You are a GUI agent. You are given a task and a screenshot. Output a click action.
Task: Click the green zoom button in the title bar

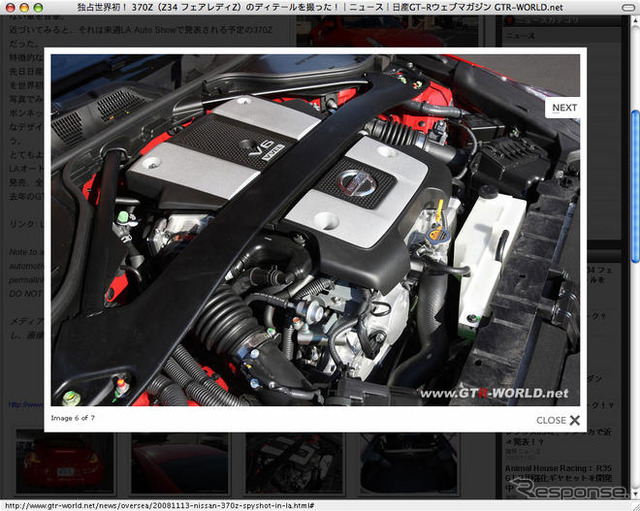(38, 7)
